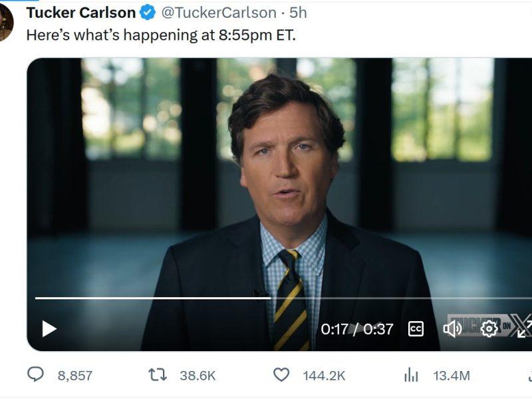532x399 pixels.
Task: Play the Tucker Carlson video
Action: 49,329
